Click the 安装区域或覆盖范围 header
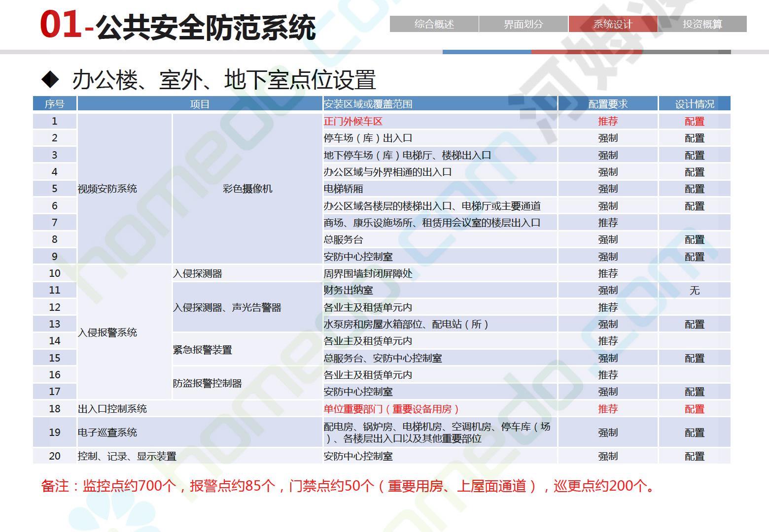The width and height of the screenshot is (769, 532). pyautogui.click(x=440, y=104)
